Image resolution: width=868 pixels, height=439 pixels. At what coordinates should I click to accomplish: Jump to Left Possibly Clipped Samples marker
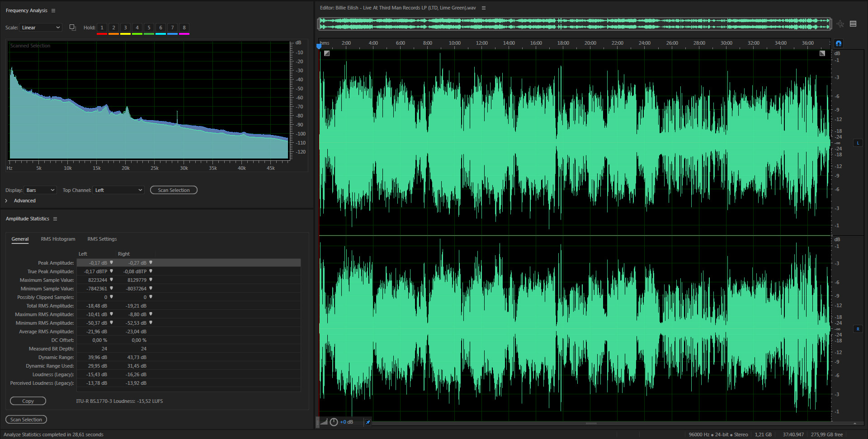[111, 297]
